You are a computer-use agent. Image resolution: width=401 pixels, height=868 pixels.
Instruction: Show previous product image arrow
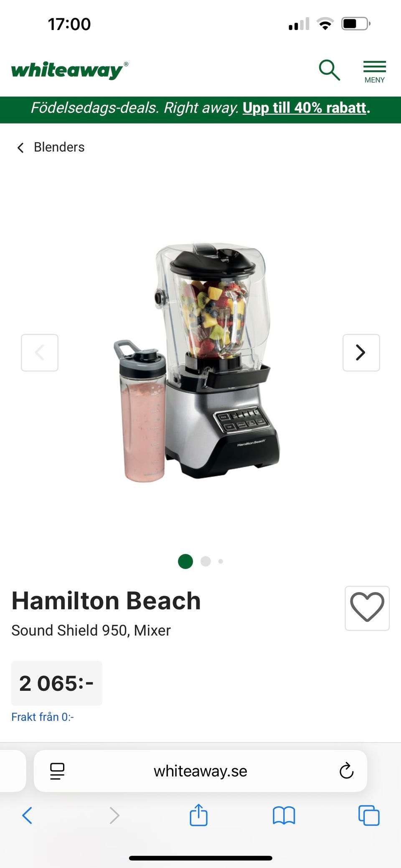coord(40,352)
